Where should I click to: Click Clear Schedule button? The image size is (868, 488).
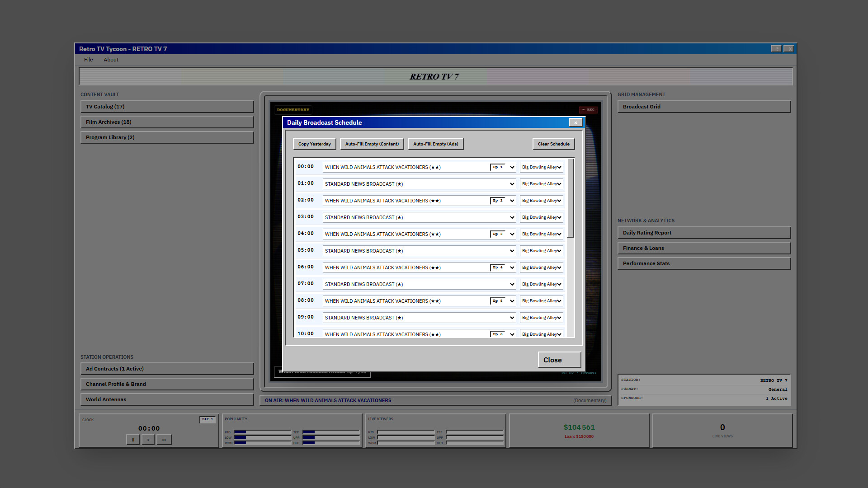554,144
